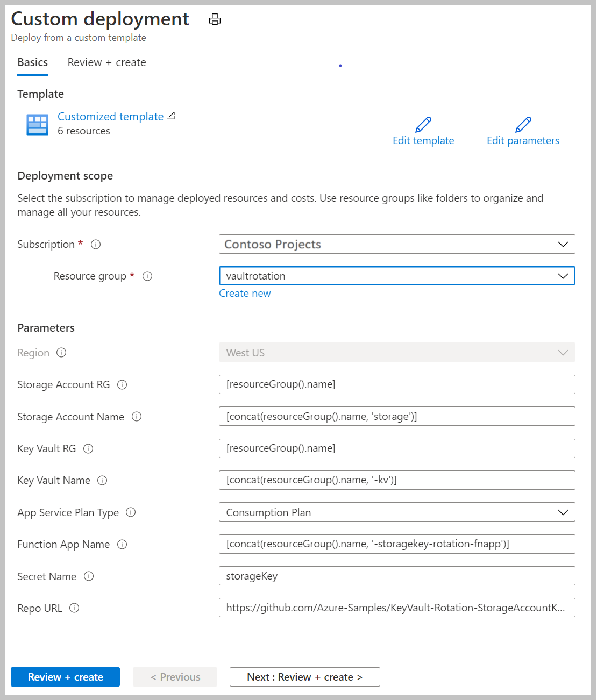Switch to the Review + create tab

[106, 62]
